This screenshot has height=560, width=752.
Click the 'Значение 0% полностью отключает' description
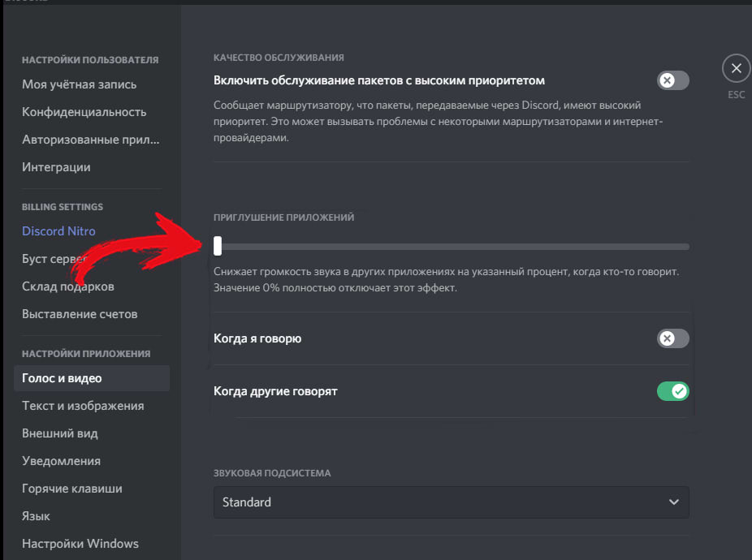pos(335,287)
